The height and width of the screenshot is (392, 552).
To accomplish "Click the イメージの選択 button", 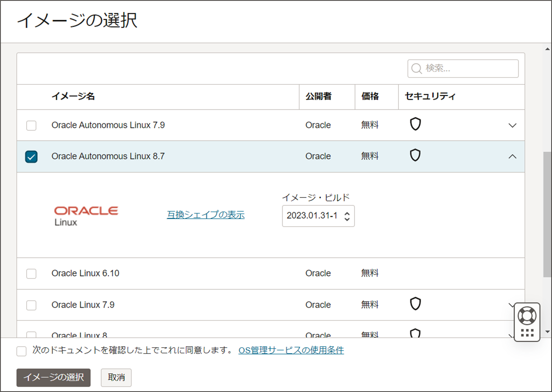I will (x=53, y=377).
